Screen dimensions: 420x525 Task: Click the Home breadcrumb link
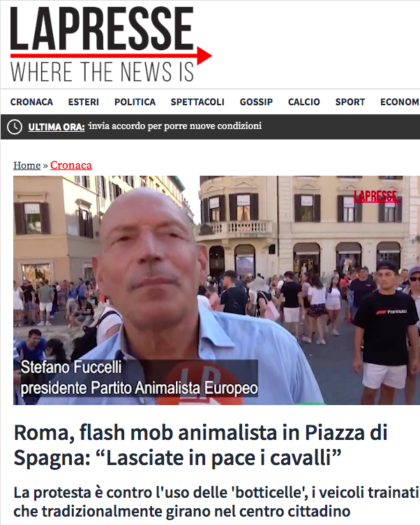27,165
